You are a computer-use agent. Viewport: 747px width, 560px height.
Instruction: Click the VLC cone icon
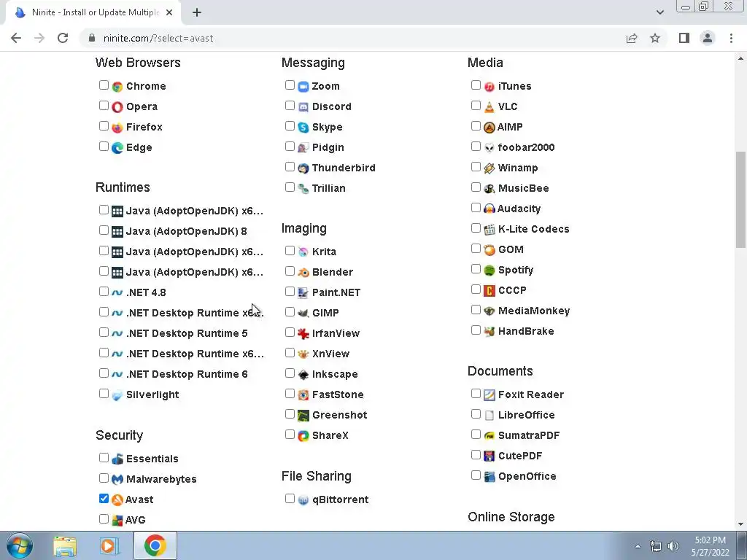(489, 107)
